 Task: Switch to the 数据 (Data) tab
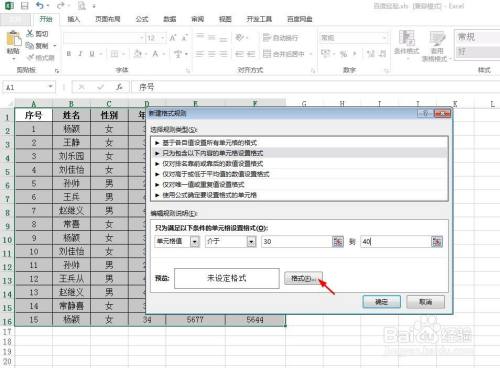170,19
